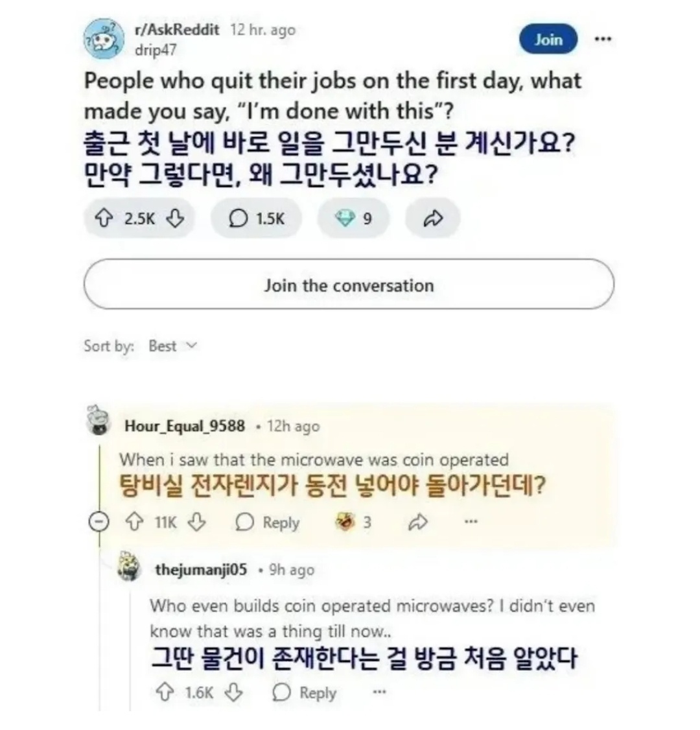Screen dimensions: 700x730
Task: Click the Join the conversation field
Action: tap(349, 285)
